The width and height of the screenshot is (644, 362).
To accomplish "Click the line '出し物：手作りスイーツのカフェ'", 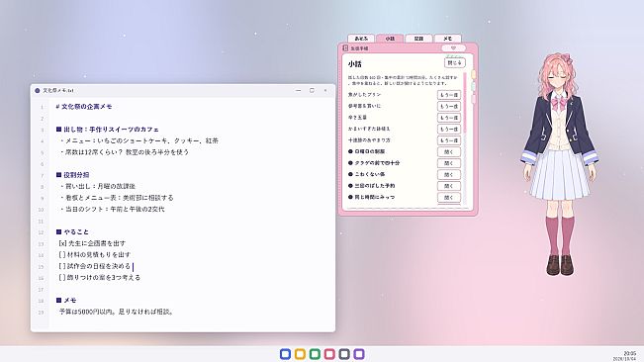I will click(108, 130).
